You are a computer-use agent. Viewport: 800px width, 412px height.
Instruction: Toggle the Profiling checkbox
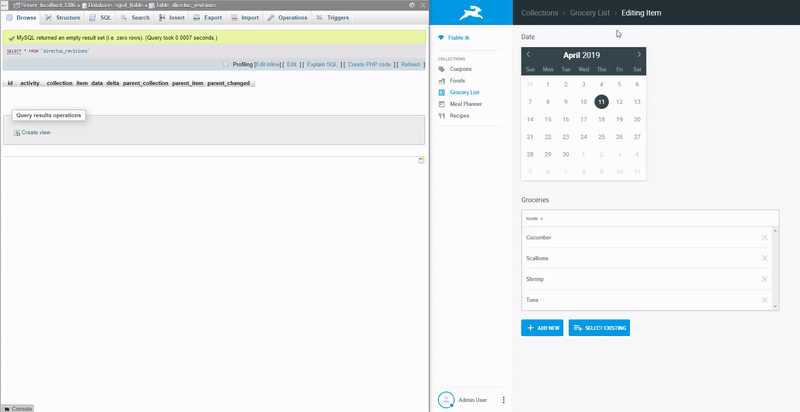tap(226, 64)
